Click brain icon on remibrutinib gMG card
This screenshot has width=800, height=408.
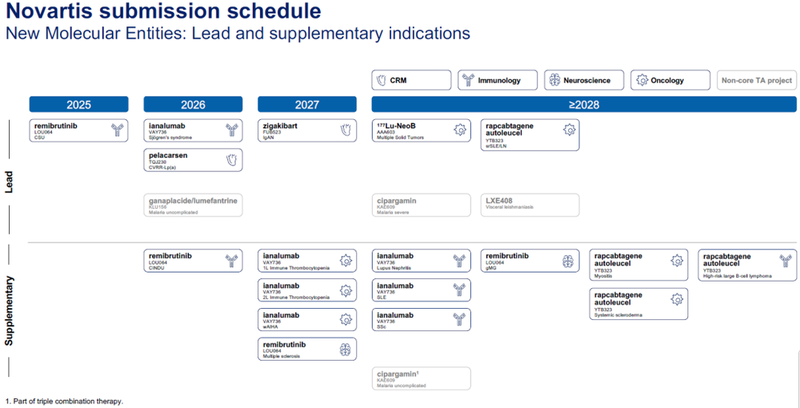click(568, 259)
